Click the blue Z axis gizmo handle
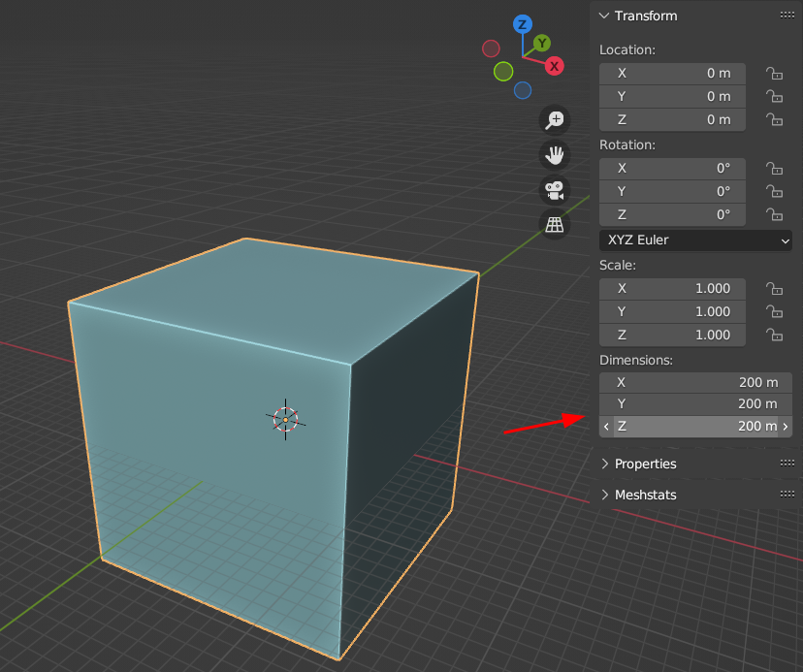Screen dimensions: 803x672 click(523, 24)
